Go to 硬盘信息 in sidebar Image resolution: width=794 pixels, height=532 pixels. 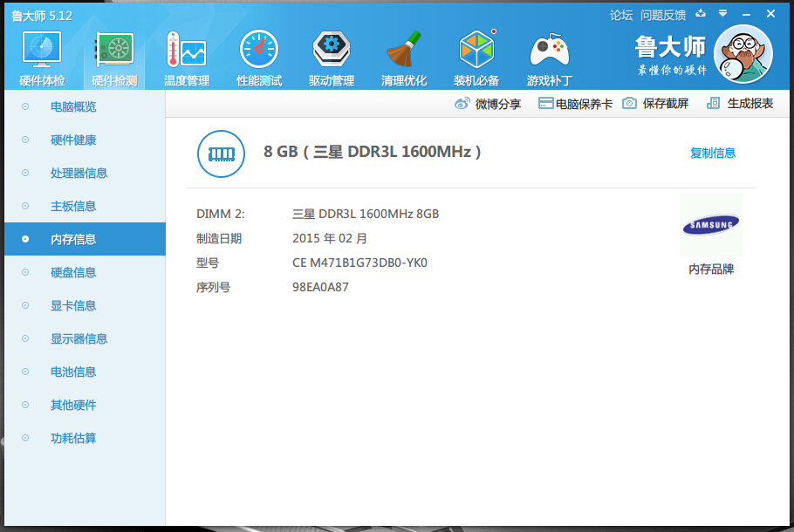pyautogui.click(x=86, y=272)
